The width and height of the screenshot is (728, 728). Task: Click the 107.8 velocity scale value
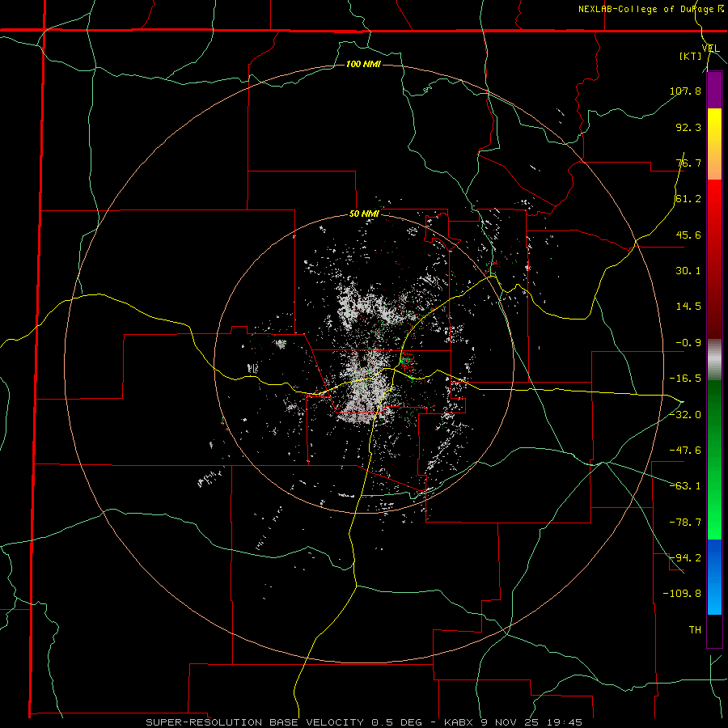pos(685,91)
